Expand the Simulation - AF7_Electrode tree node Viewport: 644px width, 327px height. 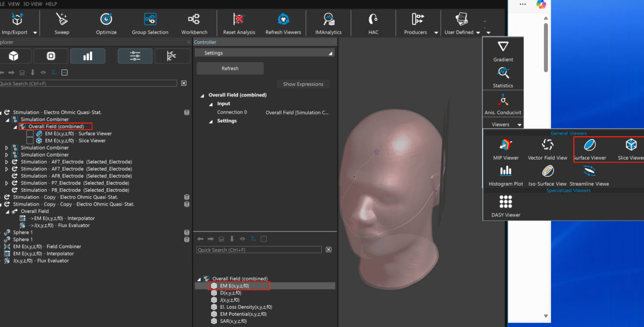(7, 162)
